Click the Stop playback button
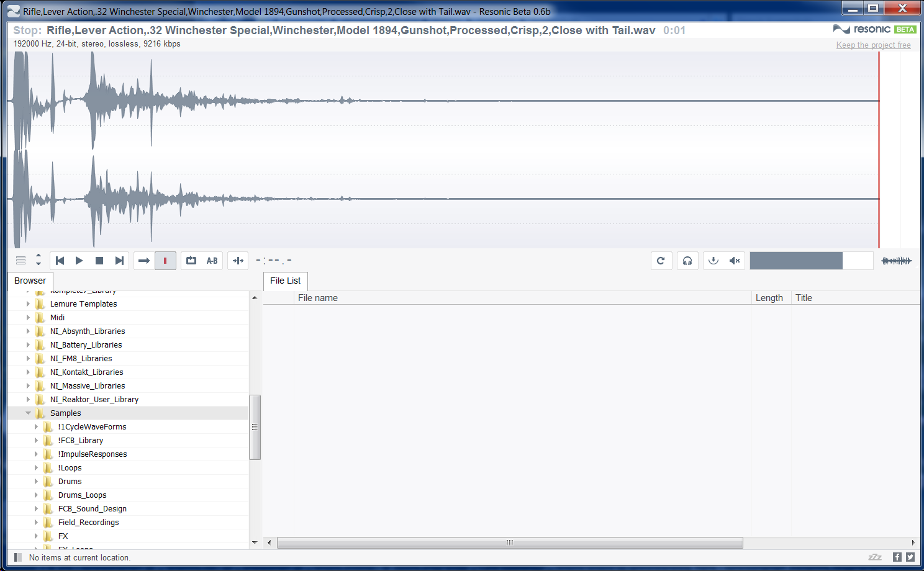924x571 pixels. [99, 261]
